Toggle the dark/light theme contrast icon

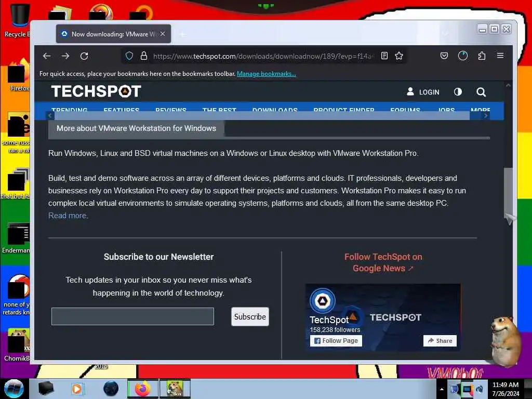[x=458, y=91]
